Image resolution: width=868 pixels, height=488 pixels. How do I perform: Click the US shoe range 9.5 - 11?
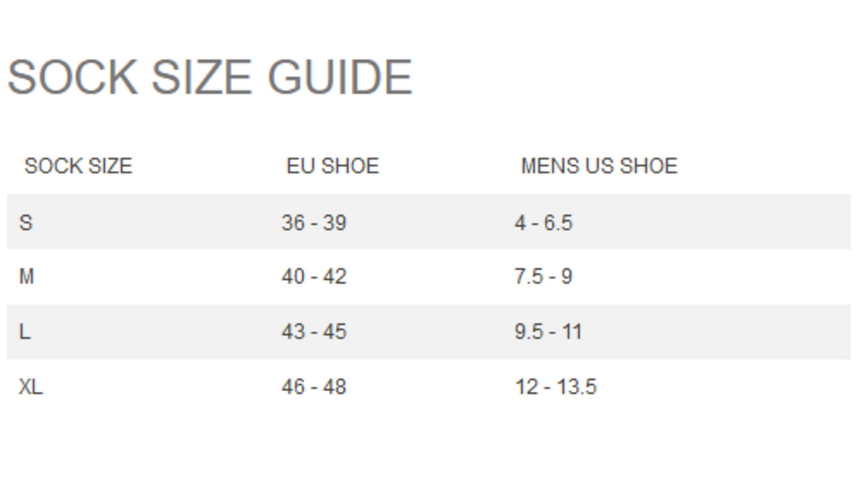tap(548, 332)
